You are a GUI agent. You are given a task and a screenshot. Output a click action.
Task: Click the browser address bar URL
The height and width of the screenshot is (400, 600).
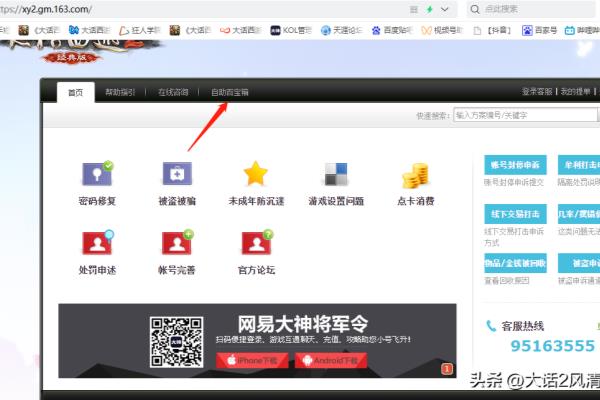46,10
